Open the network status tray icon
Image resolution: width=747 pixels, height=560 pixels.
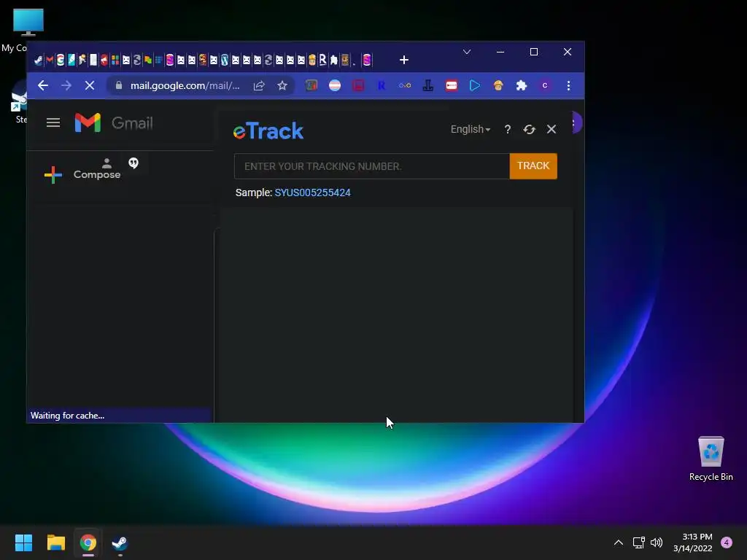pyautogui.click(x=638, y=542)
